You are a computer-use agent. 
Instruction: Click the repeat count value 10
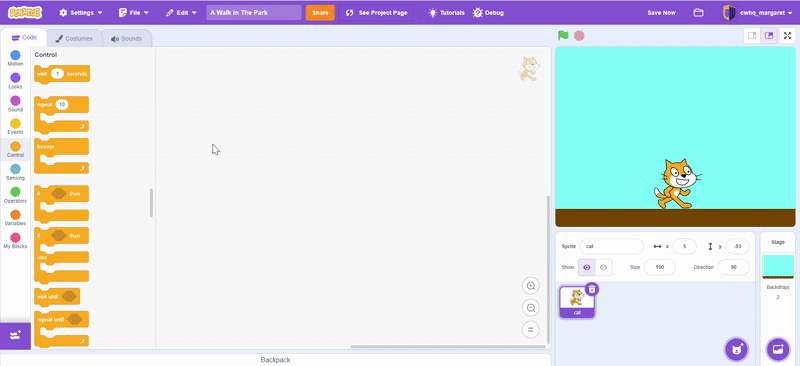[x=62, y=105]
